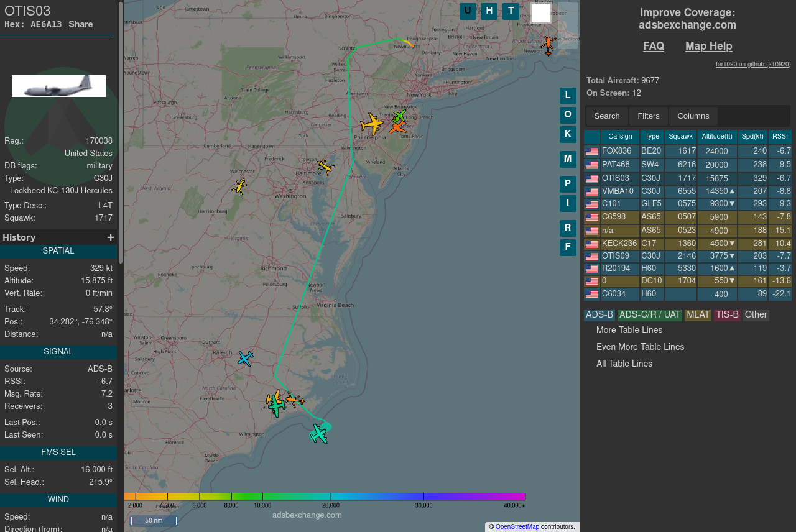Click the ADS-C/R / UAT legend swatch
Viewport: 796px width, 532px height.
click(650, 315)
